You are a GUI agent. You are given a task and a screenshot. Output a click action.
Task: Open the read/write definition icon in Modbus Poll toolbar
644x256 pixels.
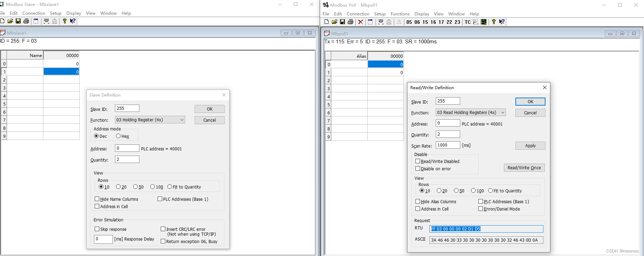pos(370,22)
